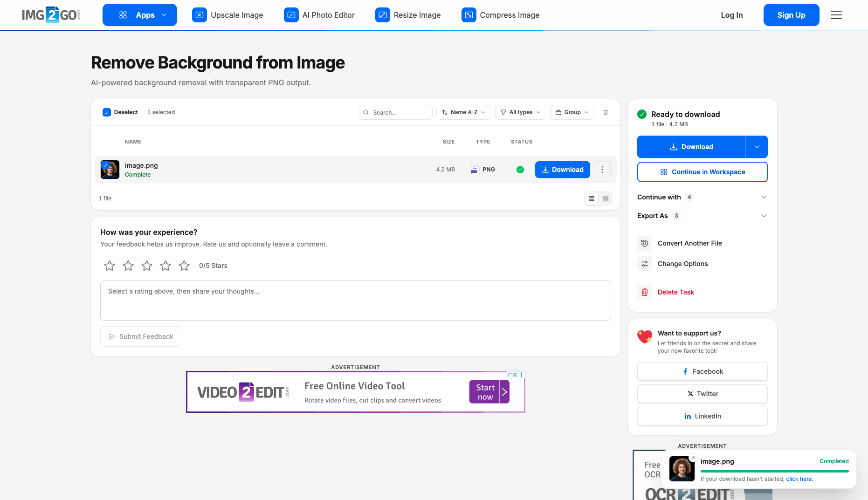Click the Delete Task trash icon

(645, 292)
